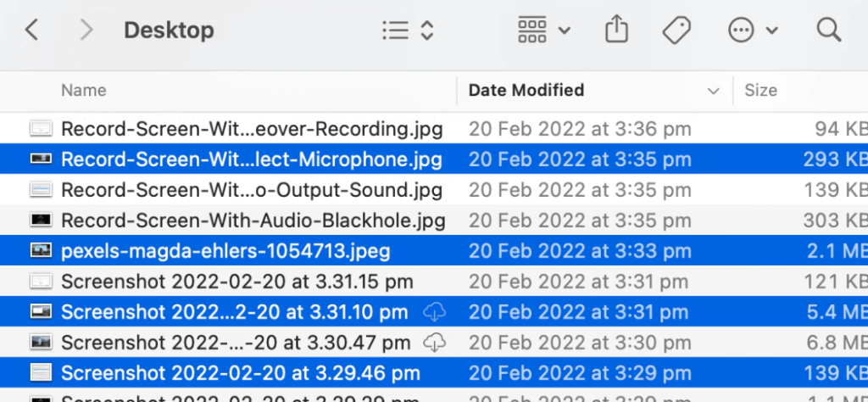Click the Tags icon

(676, 30)
